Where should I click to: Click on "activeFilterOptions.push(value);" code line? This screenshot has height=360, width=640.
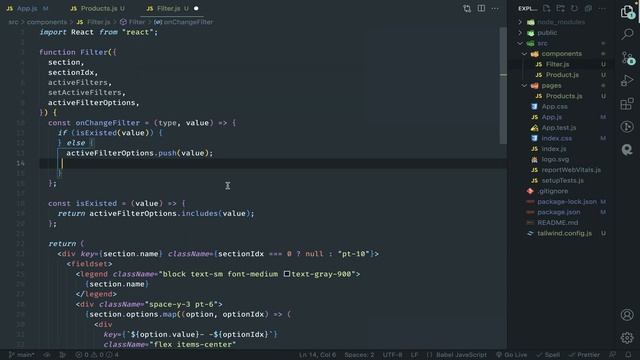pos(140,153)
